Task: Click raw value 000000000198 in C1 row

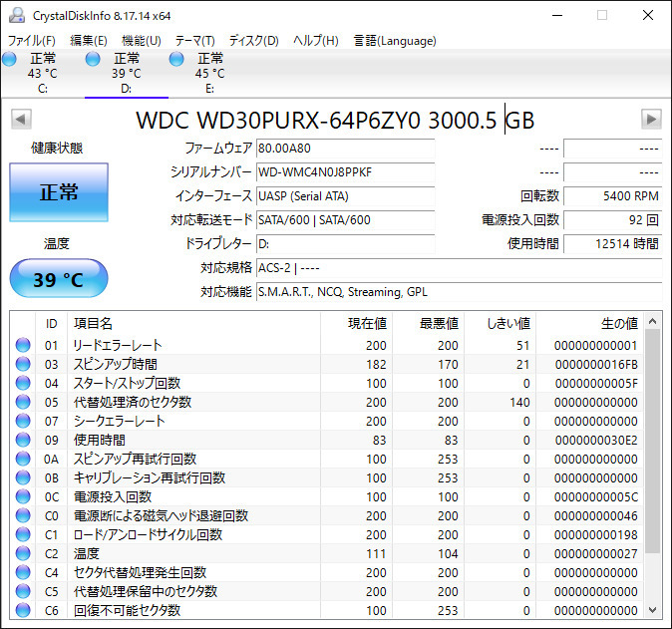Action: coord(596,535)
